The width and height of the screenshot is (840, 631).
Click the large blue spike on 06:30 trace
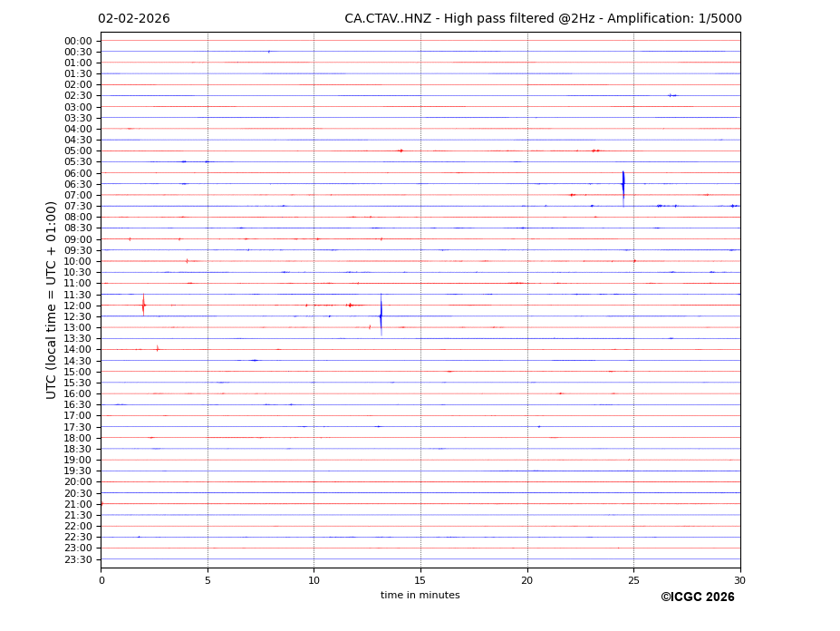(x=623, y=184)
